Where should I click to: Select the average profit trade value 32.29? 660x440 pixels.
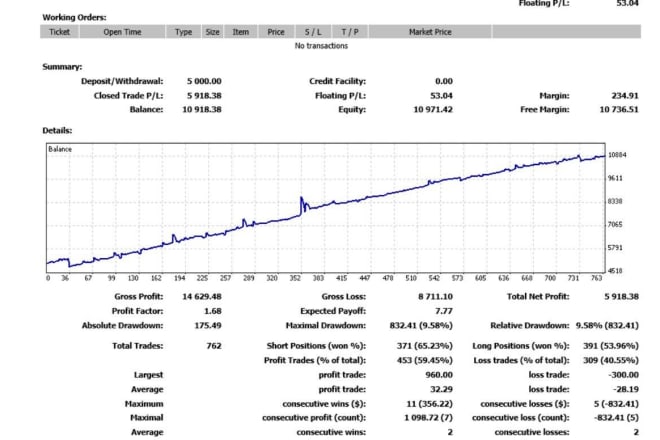(441, 389)
